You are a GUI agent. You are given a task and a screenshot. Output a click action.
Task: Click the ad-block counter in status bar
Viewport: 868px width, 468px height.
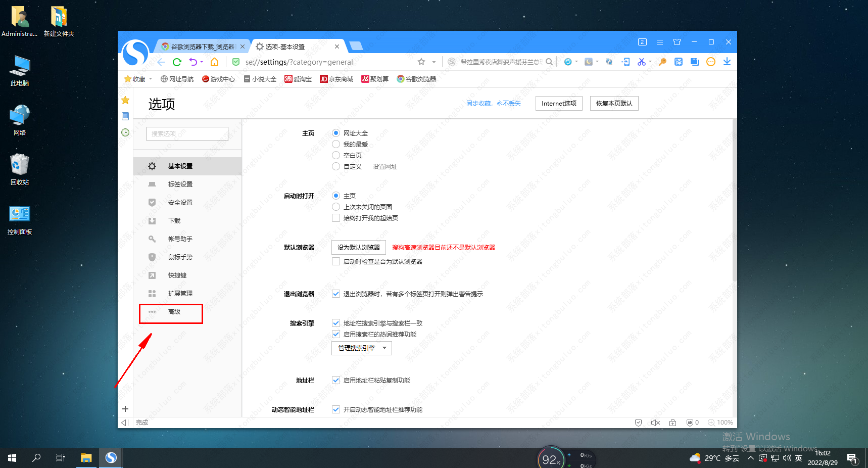point(693,423)
